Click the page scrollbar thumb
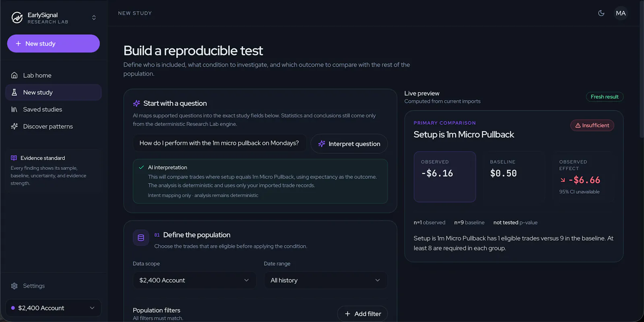 coord(642,69)
